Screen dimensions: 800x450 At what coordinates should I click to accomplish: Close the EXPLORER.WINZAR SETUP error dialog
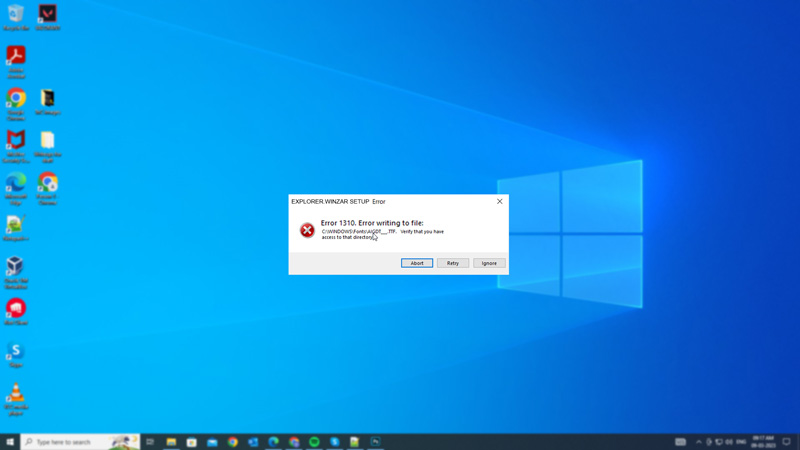pos(499,201)
